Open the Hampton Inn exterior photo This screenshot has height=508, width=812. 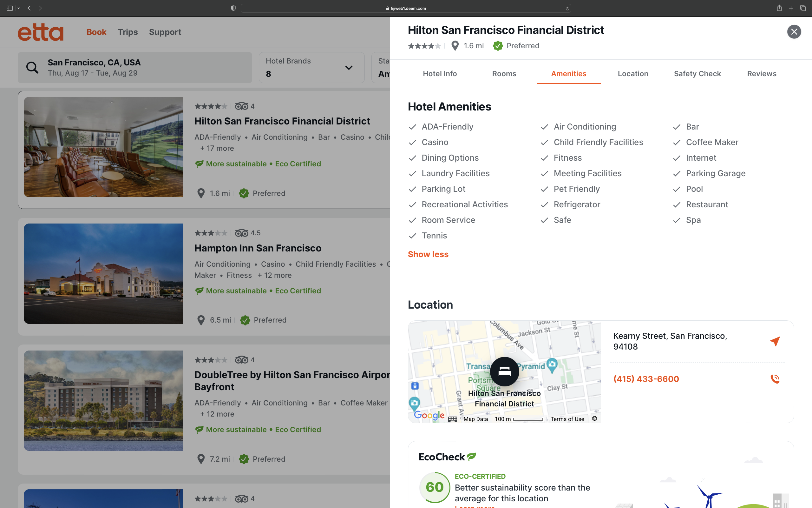103,273
